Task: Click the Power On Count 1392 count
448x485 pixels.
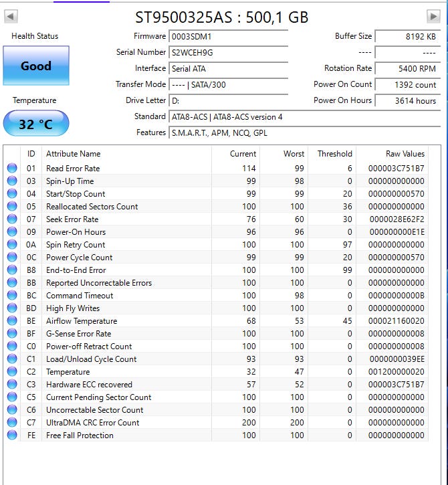Action: coord(408,85)
